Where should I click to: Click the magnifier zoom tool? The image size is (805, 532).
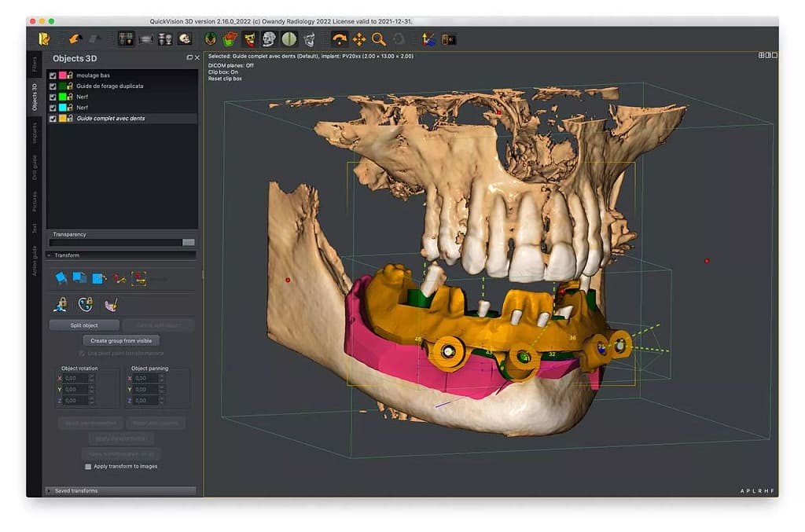point(379,39)
